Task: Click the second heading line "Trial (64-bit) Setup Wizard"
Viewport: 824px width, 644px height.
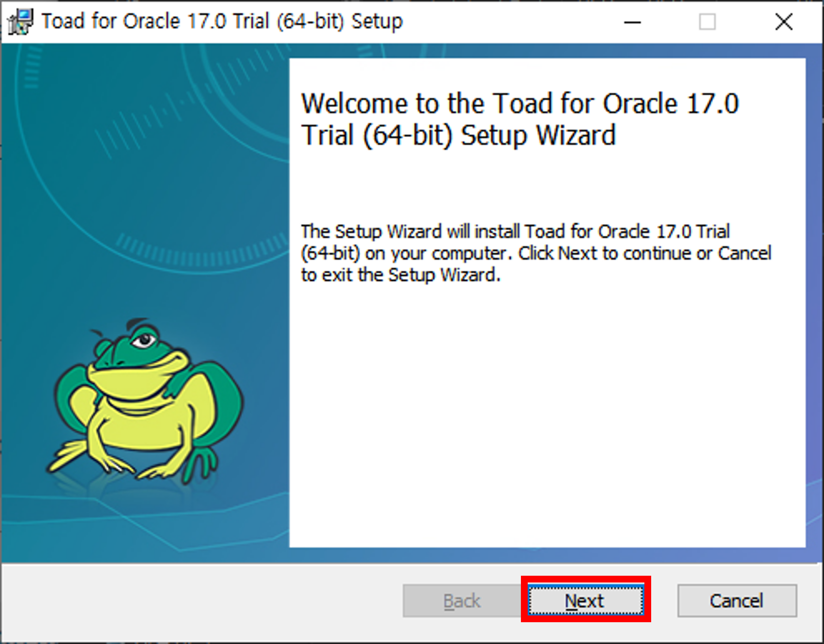Action: click(x=458, y=135)
